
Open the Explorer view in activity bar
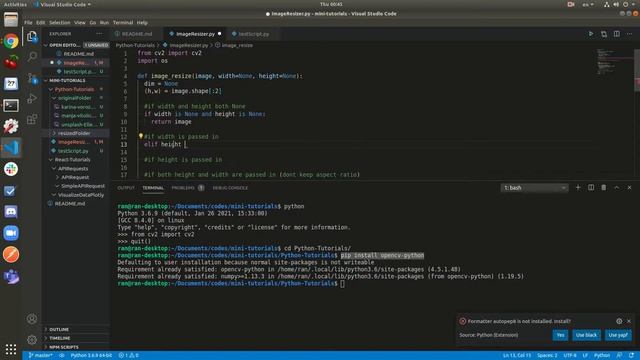32,36
